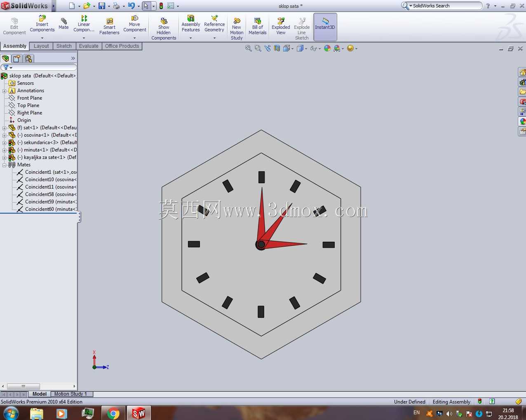526x420 pixels.
Task: Select the Coincident10 mate
Action: [x=51, y=180]
